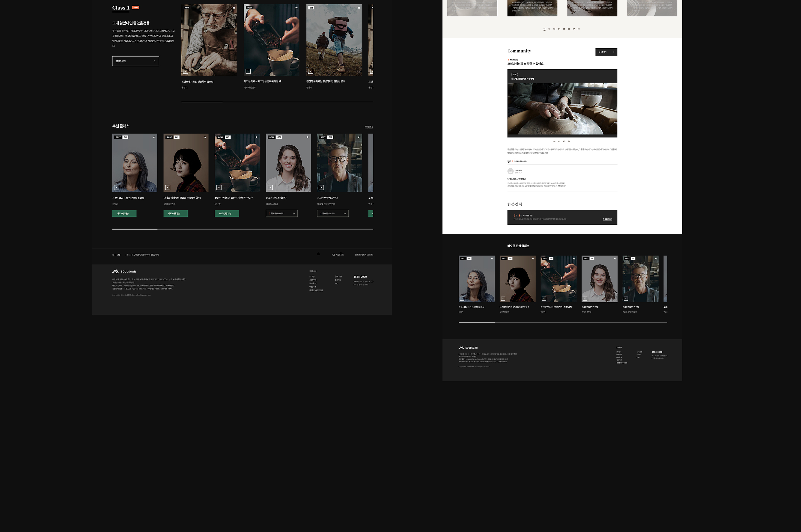The image size is (801, 532).
Task: Toggle star on glasses man card in 비슷한 관심 클래스
Action: click(x=655, y=259)
